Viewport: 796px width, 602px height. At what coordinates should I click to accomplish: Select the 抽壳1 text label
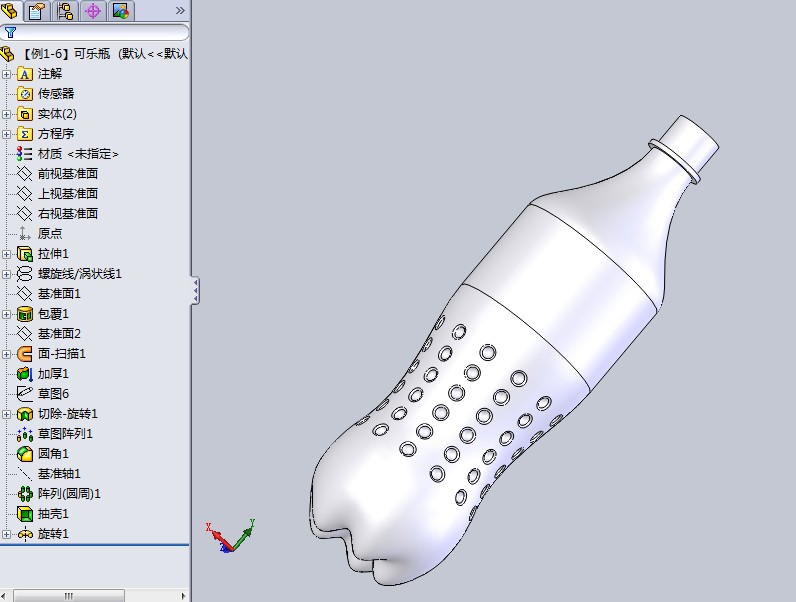coord(53,514)
